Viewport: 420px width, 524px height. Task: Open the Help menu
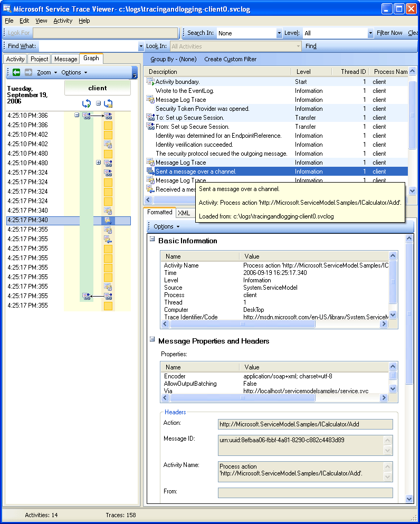coord(84,21)
